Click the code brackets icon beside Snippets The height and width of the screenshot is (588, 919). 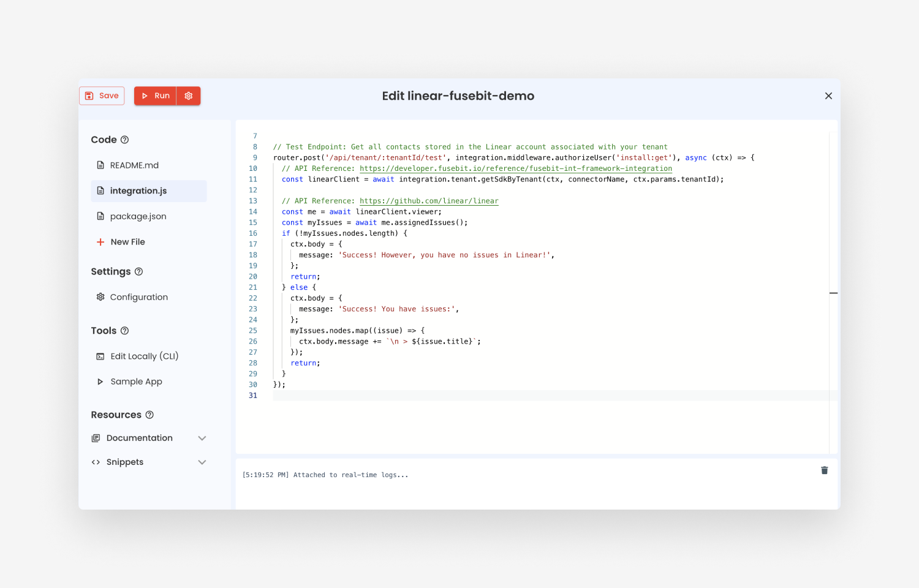[x=96, y=462]
